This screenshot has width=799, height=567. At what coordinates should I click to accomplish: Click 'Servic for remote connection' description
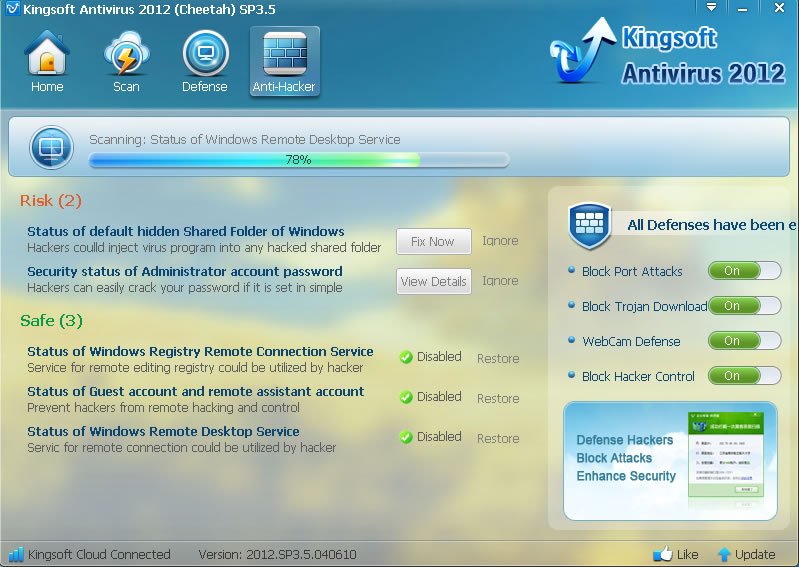click(x=181, y=448)
